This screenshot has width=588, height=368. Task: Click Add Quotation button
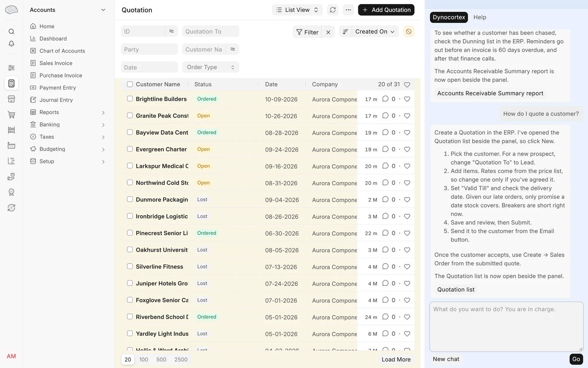pyautogui.click(x=386, y=10)
